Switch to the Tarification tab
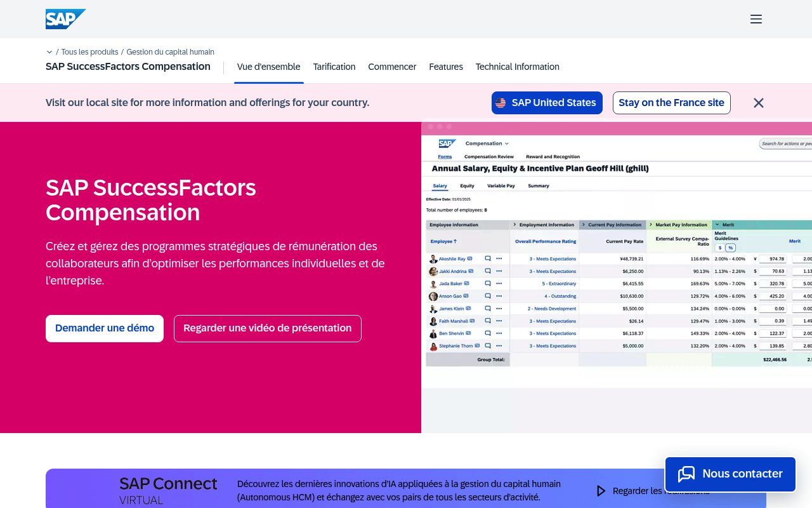Viewport: 812px width, 508px height. point(334,67)
